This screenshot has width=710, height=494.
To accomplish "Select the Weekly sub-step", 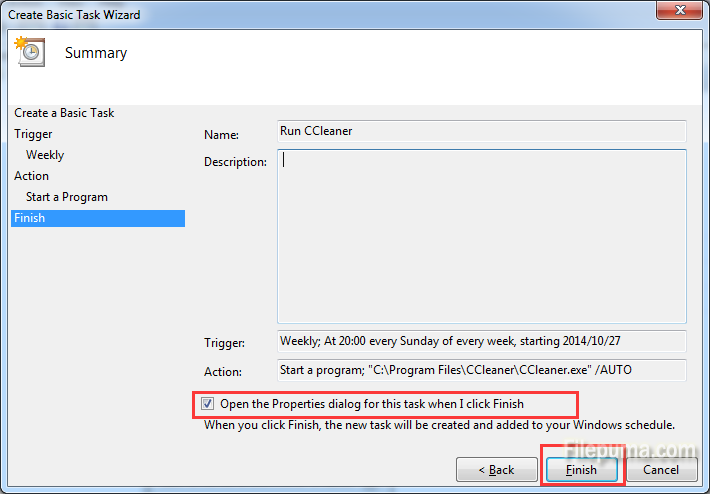I will 45,155.
